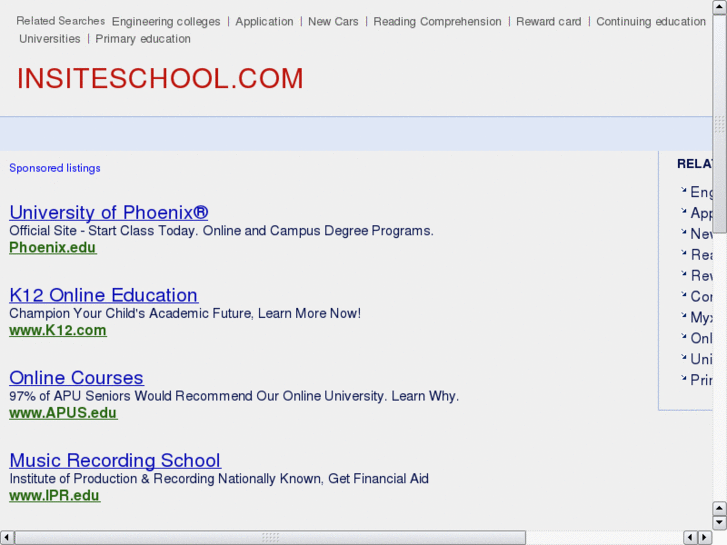
Task: Click the Sponsored listings label
Action: click(55, 168)
